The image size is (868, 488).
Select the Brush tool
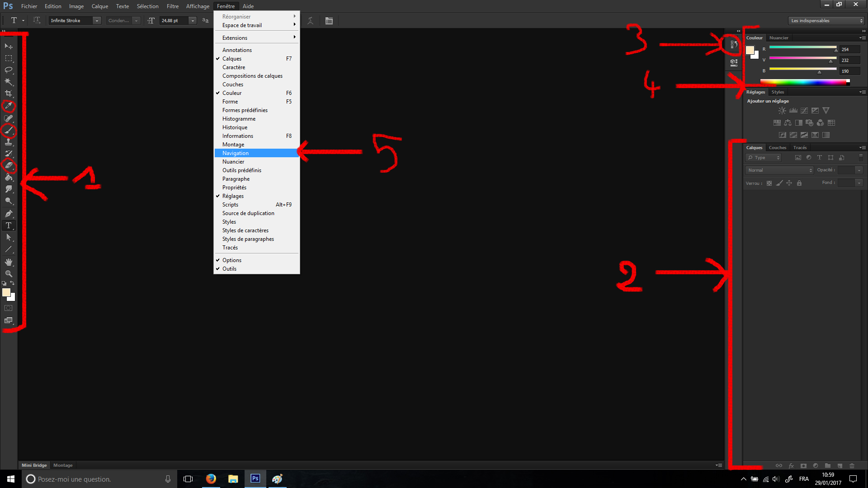coord(9,131)
